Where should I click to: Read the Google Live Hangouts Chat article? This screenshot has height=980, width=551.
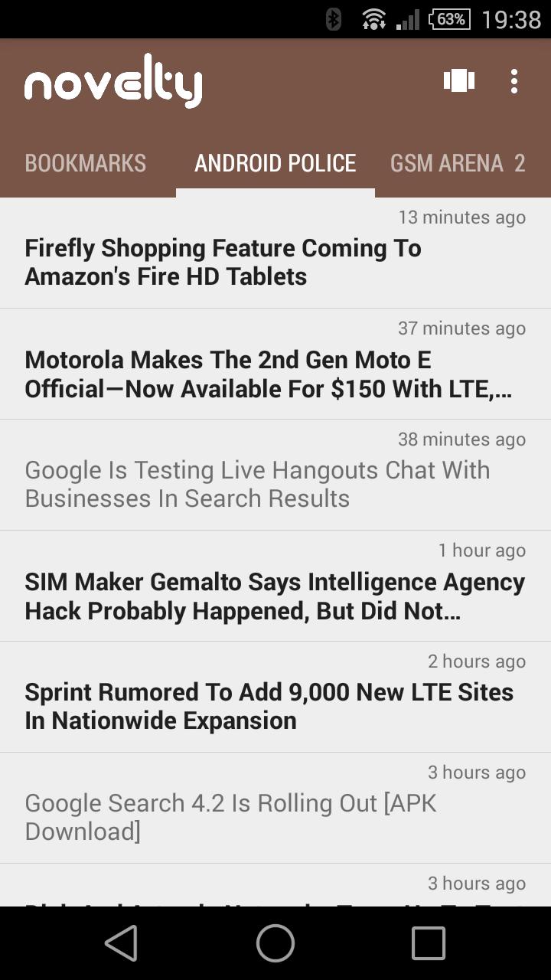point(275,484)
